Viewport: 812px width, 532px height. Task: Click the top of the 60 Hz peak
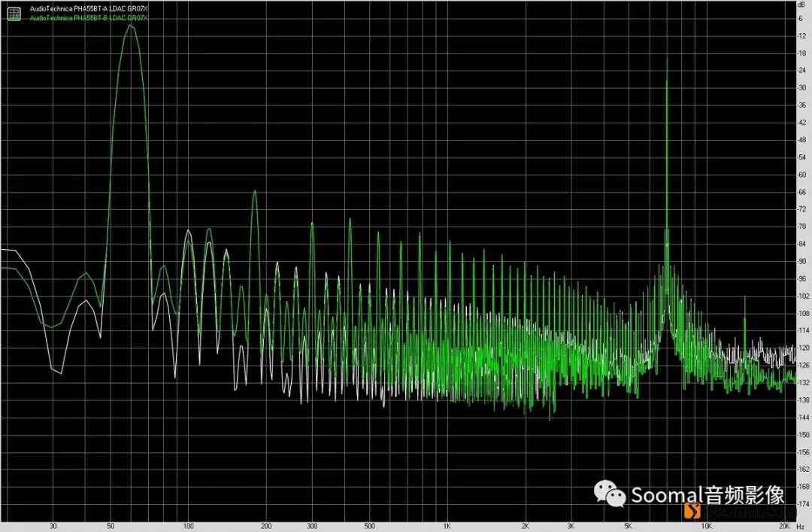pos(130,26)
